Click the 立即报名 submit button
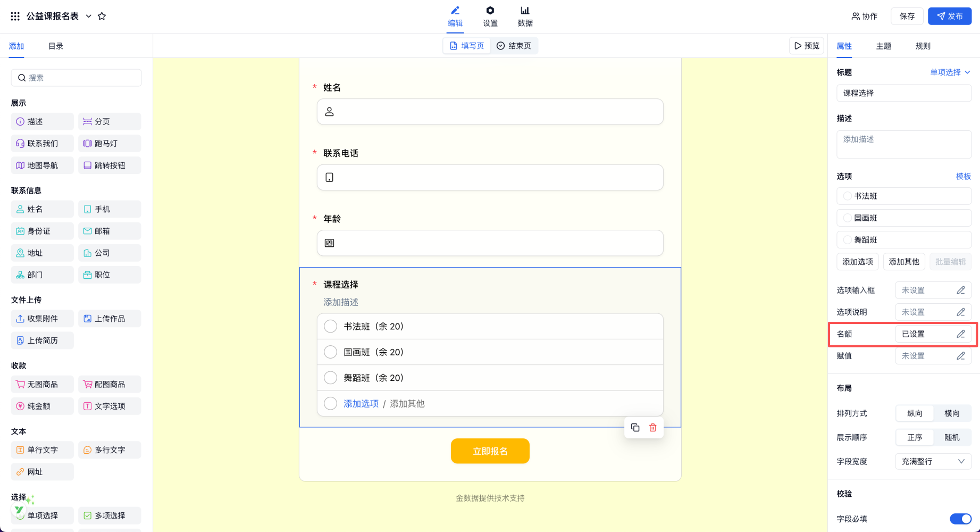The height and width of the screenshot is (532, 980). [490, 451]
